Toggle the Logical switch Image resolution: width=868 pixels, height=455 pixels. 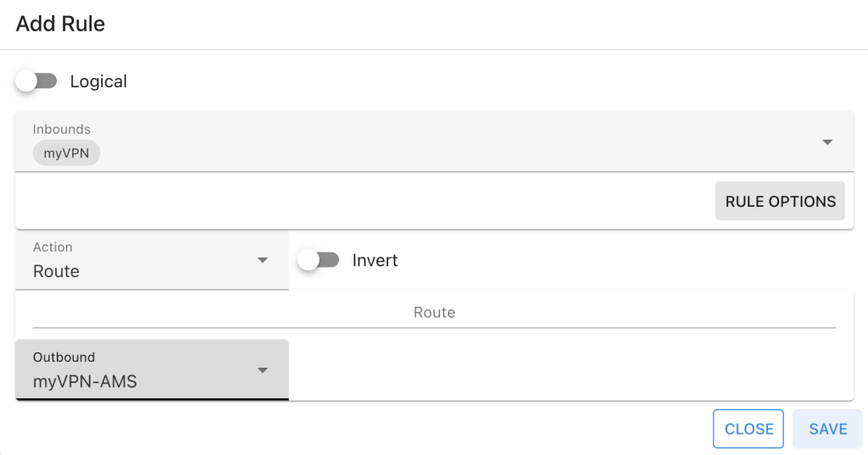[36, 81]
